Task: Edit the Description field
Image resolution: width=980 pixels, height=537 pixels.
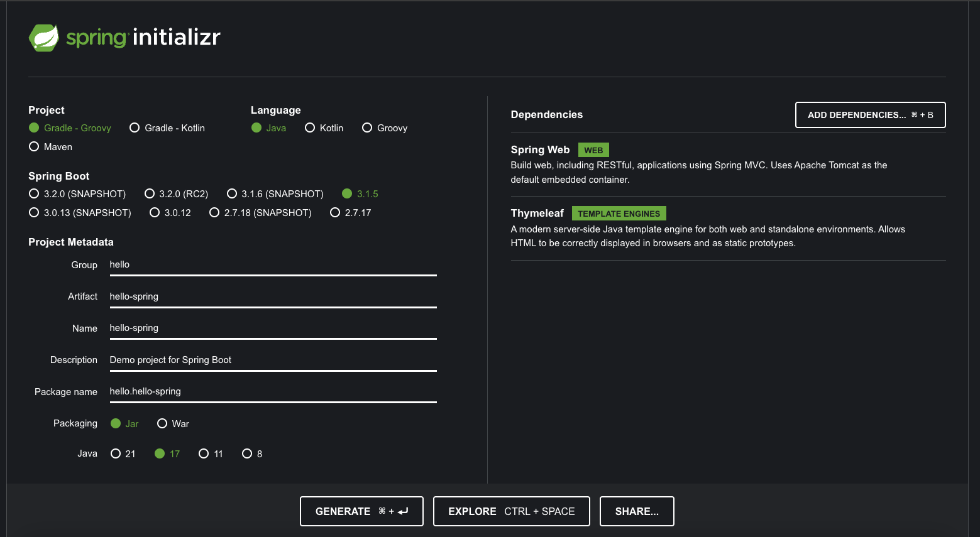Action: 273,360
